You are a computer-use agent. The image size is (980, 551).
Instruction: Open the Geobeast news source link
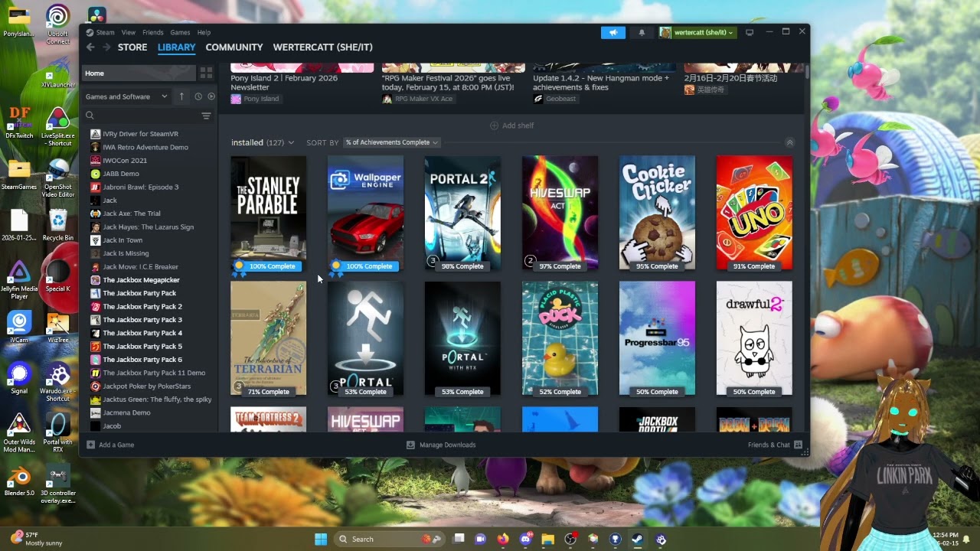[555, 99]
